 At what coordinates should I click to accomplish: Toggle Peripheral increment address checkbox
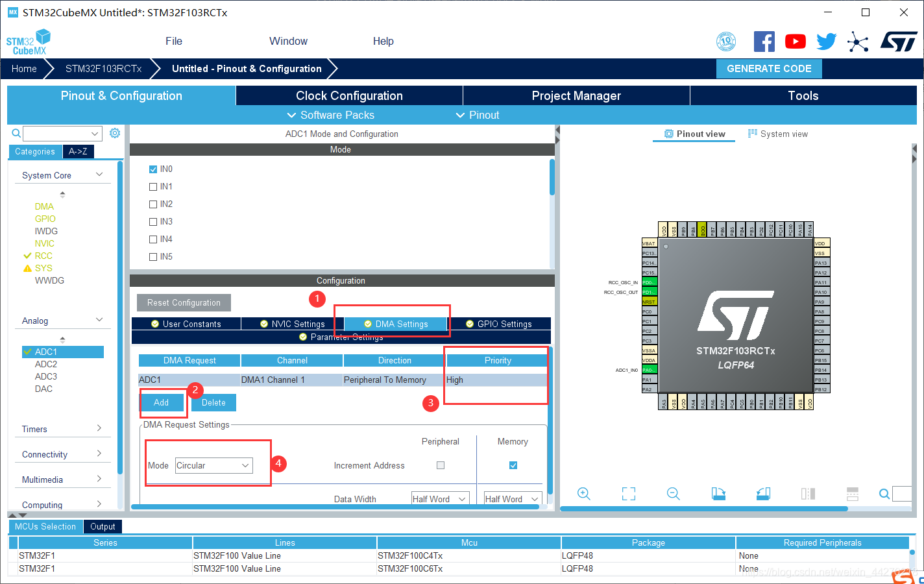(x=441, y=465)
